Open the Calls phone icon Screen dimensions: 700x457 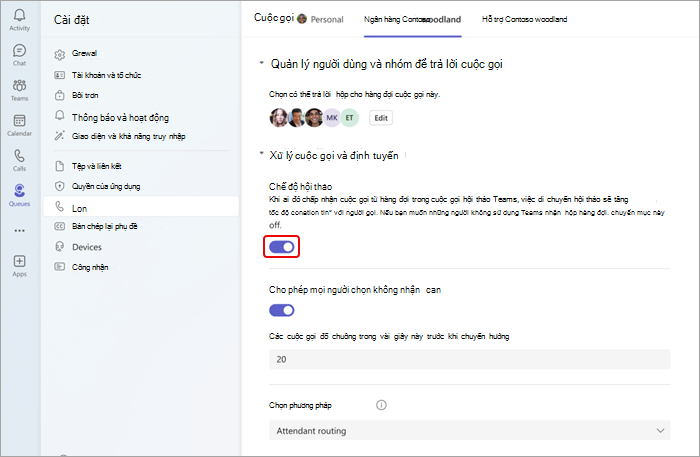[19, 156]
